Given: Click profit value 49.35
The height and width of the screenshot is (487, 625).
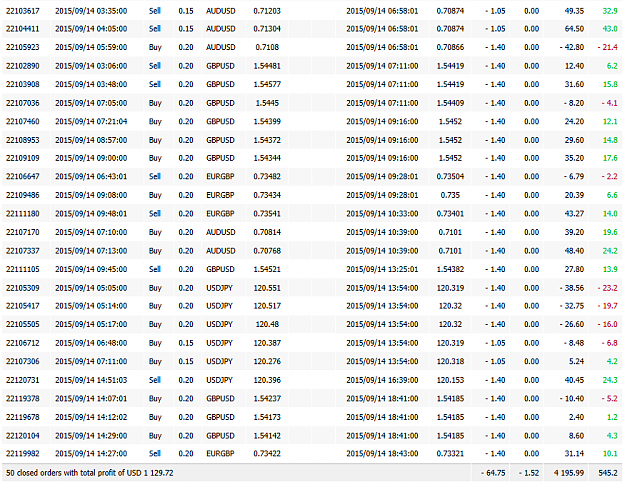Looking at the screenshot, I should click(574, 11).
